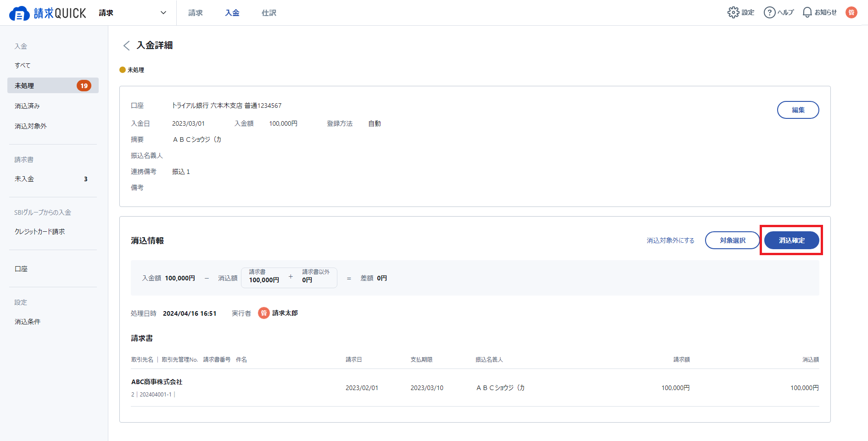
Task: Click the 消込確定 button
Action: click(x=791, y=240)
